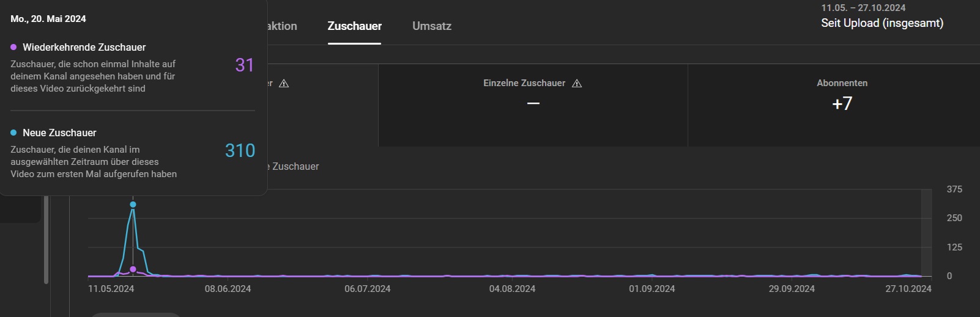The height and width of the screenshot is (317, 980).
Task: Click warning triangle on the partially hidden card
Action: (284, 84)
